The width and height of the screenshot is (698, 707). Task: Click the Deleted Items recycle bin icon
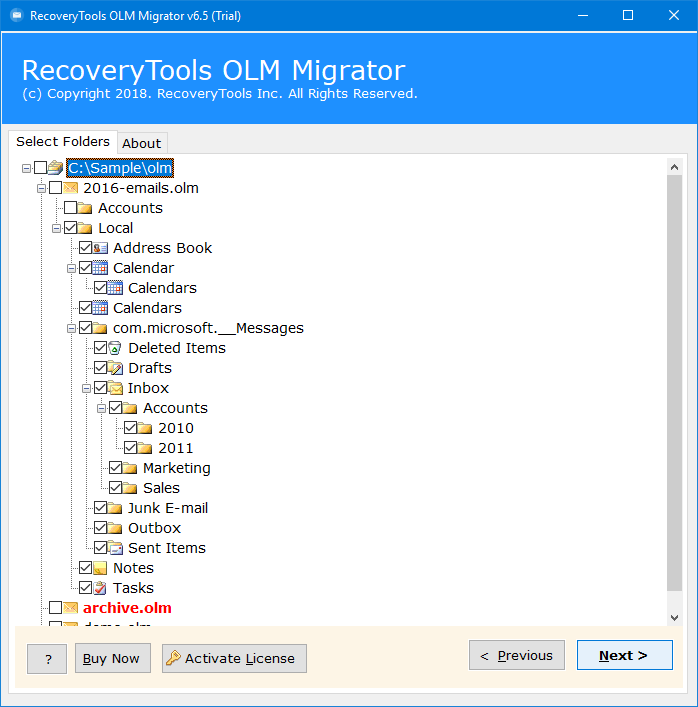point(115,348)
